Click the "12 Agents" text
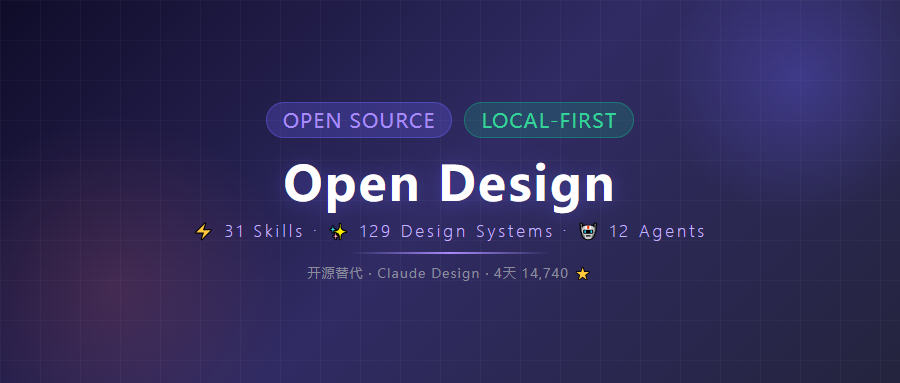Image resolution: width=900 pixels, height=383 pixels. tap(657, 231)
